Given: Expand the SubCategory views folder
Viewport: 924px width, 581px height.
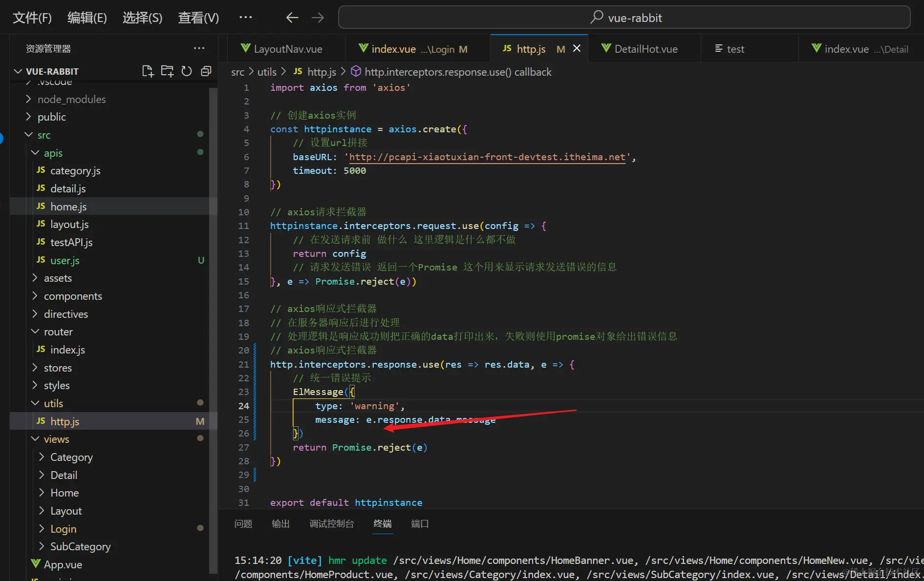Looking at the screenshot, I should pyautogui.click(x=81, y=546).
